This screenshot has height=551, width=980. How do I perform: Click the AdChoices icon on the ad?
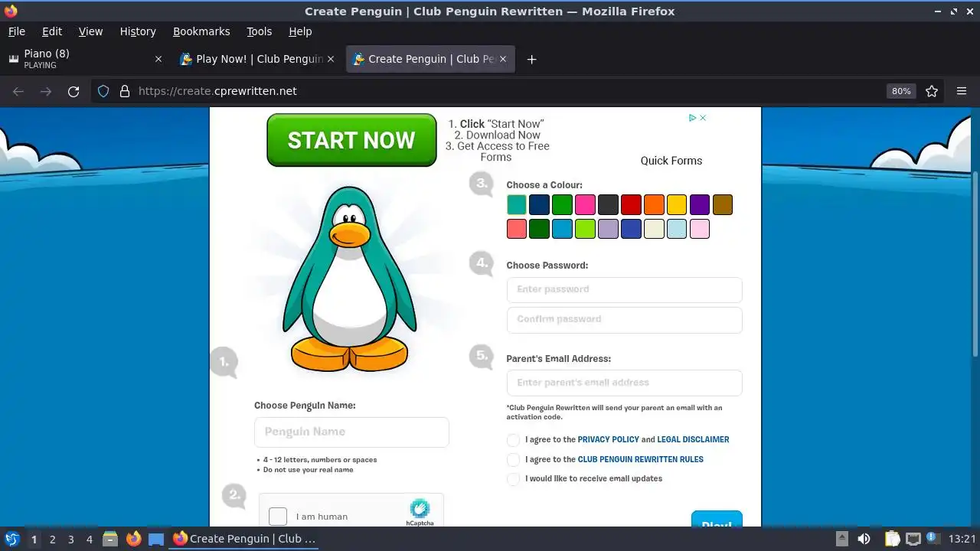click(692, 118)
